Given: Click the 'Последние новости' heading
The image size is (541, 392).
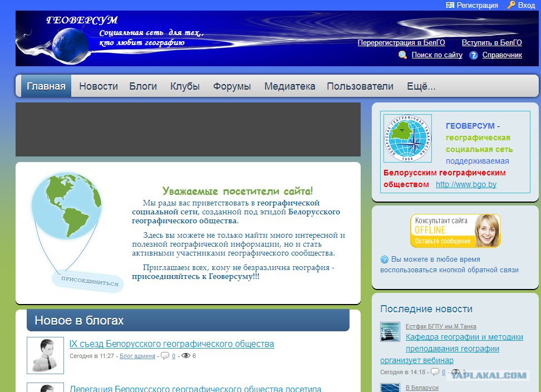Looking at the screenshot, I should click(x=426, y=309).
